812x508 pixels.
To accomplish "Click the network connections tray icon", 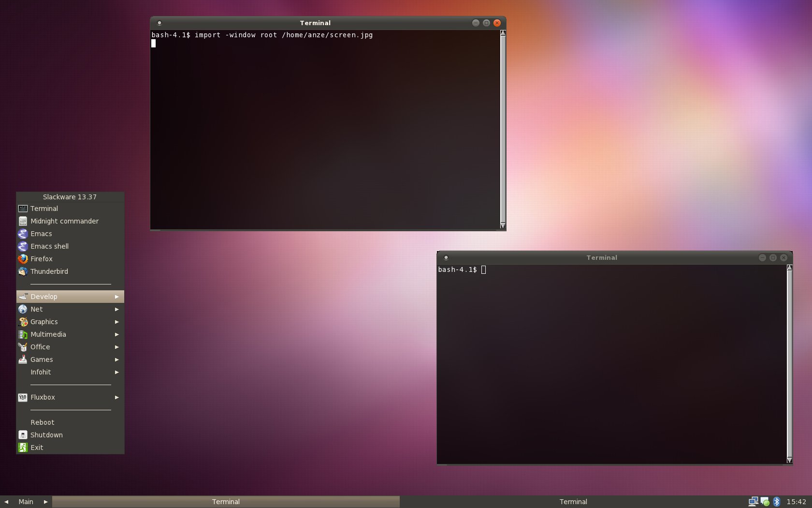I will pyautogui.click(x=753, y=502).
